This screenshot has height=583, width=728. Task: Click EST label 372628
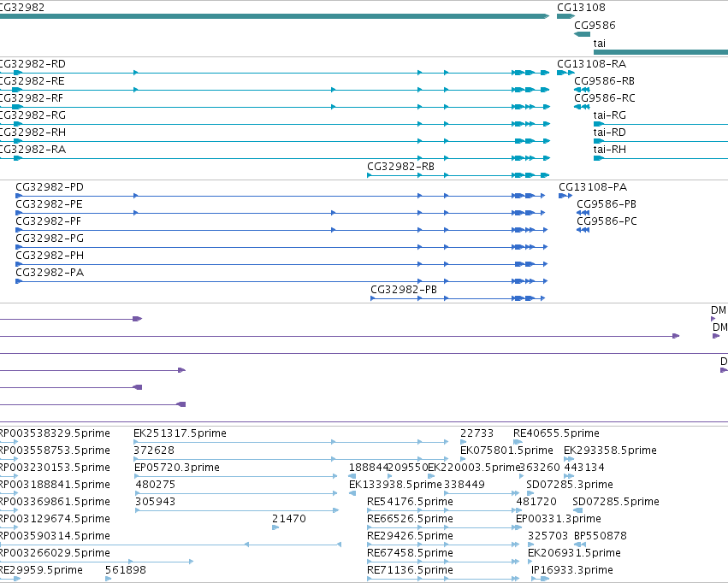[x=154, y=450]
